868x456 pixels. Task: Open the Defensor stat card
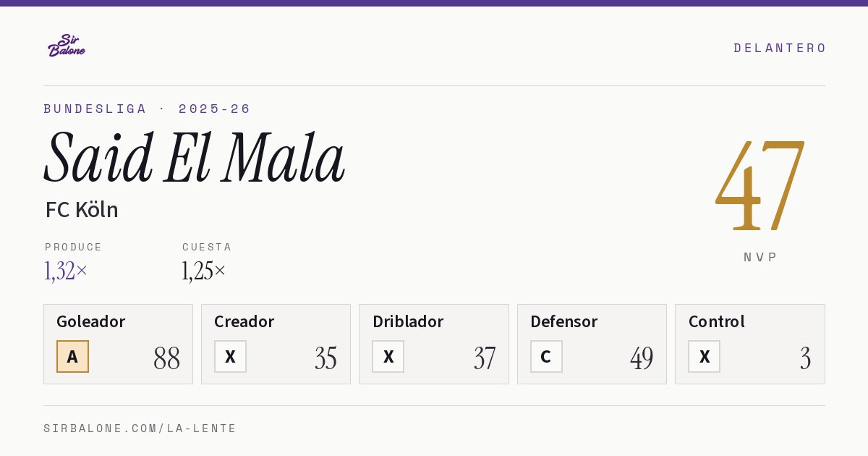(592, 344)
